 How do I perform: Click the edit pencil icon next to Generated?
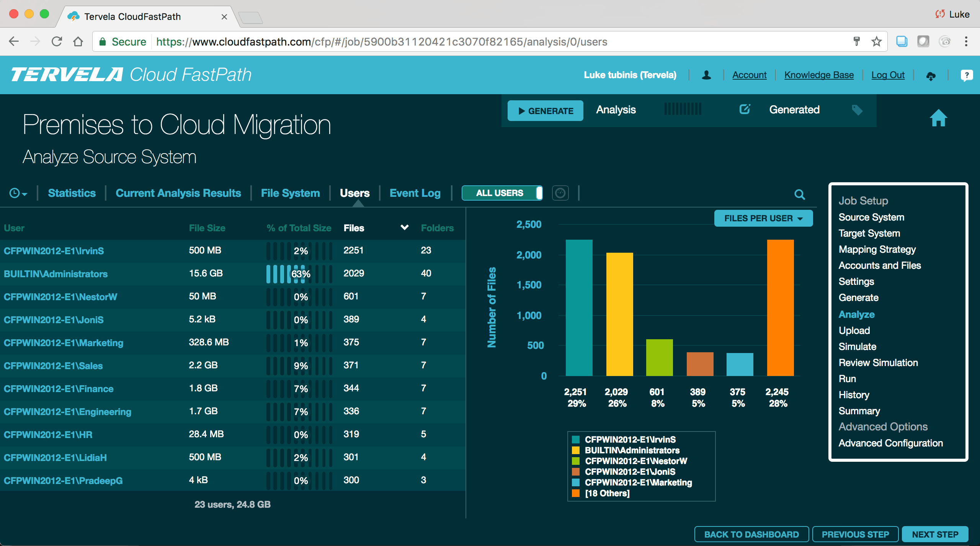coord(744,110)
